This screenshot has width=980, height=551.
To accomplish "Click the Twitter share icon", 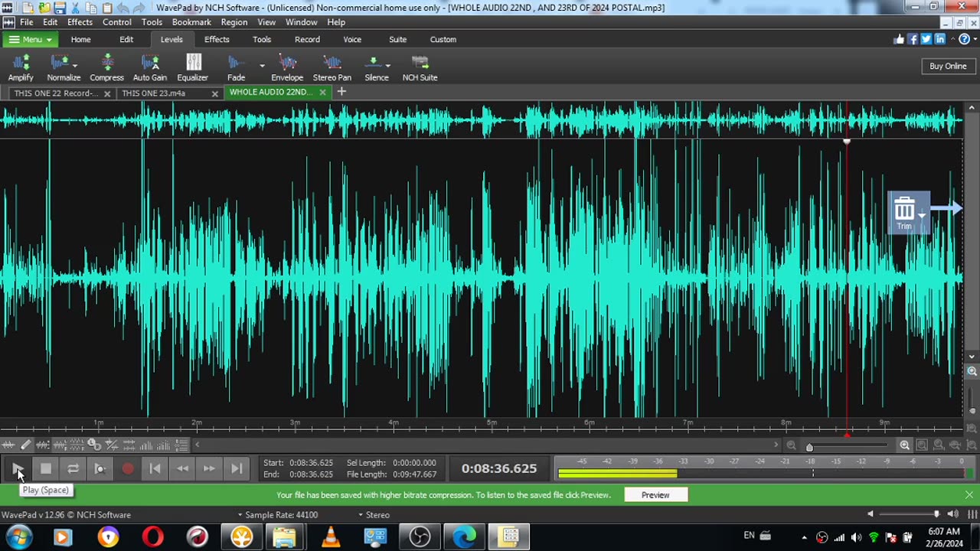I will (926, 39).
